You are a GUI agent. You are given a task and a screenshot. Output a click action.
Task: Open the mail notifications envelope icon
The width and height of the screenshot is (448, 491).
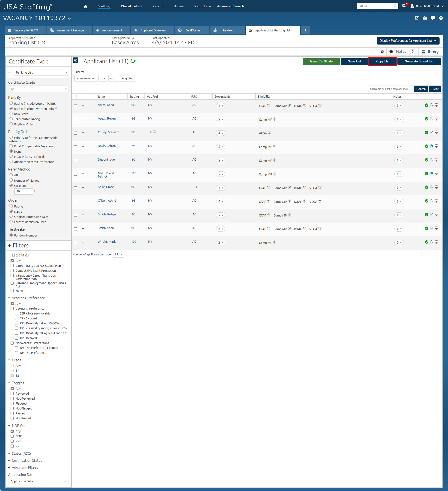[404, 6]
